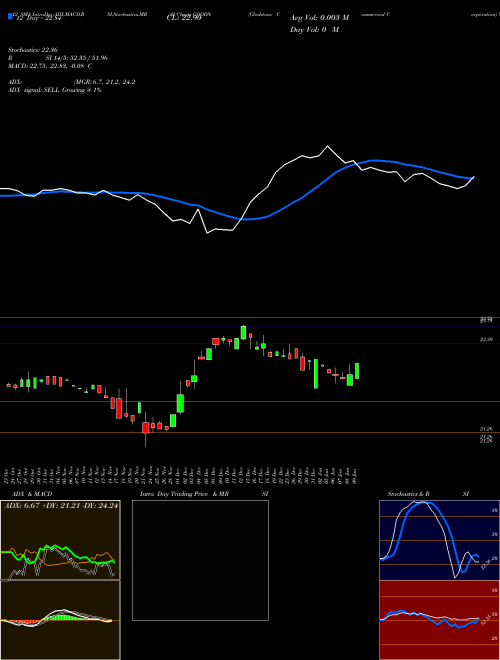Click the white price line peak
Image resolution: width=500 pixels, height=660 pixels.
(x=328, y=146)
